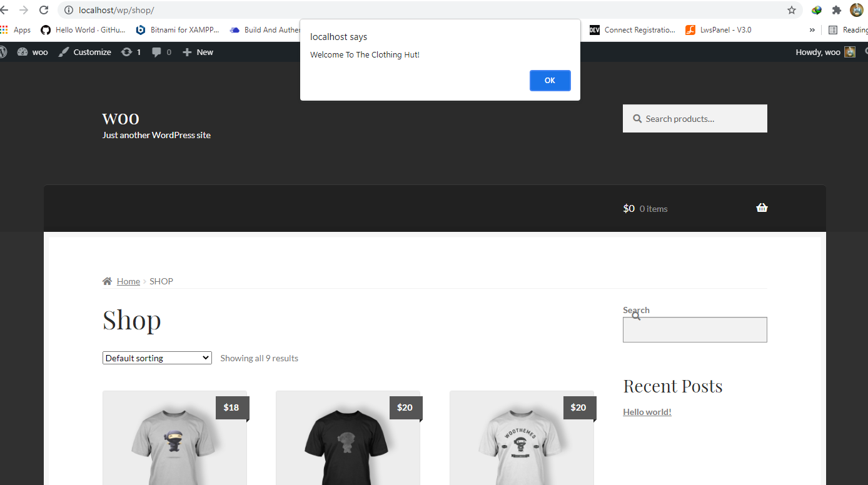Open the New content menu in admin bar

click(x=198, y=52)
